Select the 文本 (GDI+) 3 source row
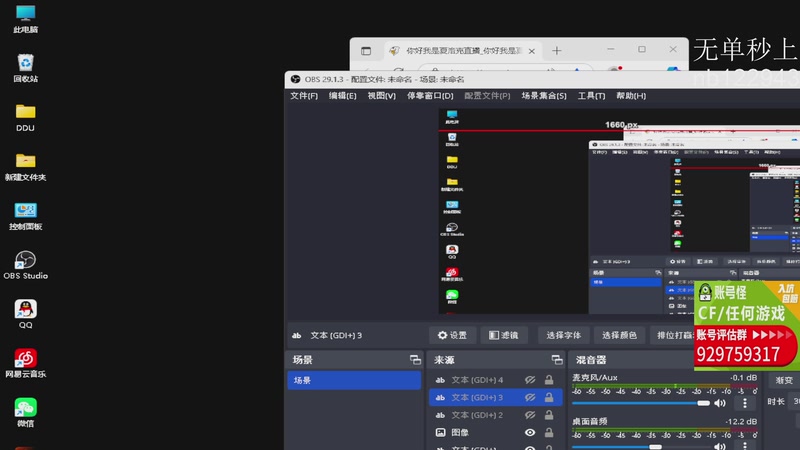This screenshot has height=450, width=800. pyautogui.click(x=495, y=397)
